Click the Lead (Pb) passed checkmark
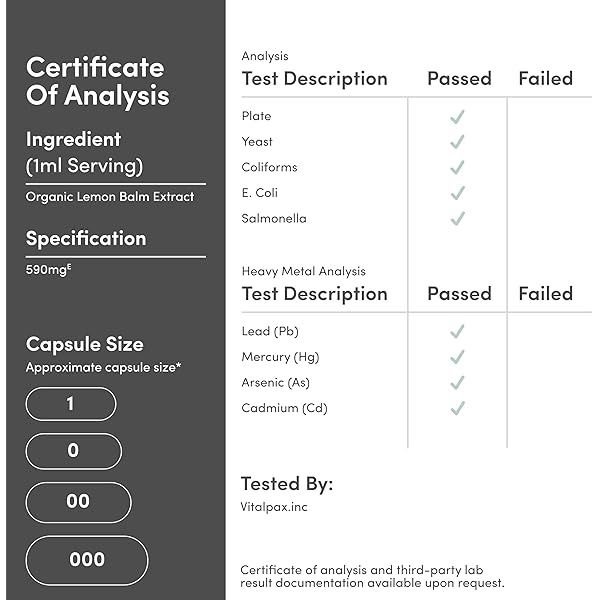Image resolution: width=600 pixels, height=600 pixels. [x=458, y=331]
